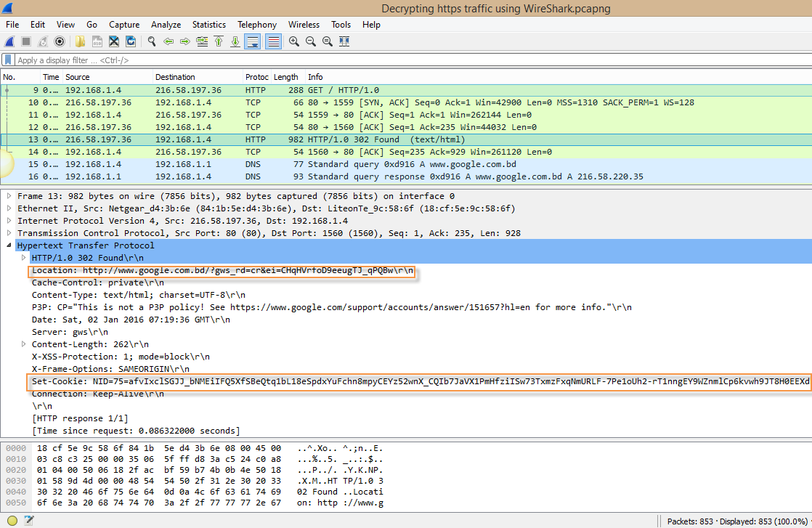Expand the HTTP/1.0 302 Found node
This screenshot has width=812, height=528.
pos(23,258)
